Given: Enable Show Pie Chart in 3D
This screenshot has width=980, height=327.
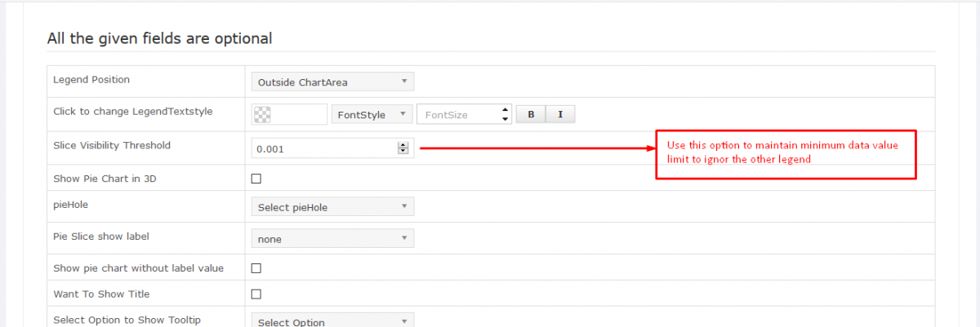Looking at the screenshot, I should click(x=256, y=179).
